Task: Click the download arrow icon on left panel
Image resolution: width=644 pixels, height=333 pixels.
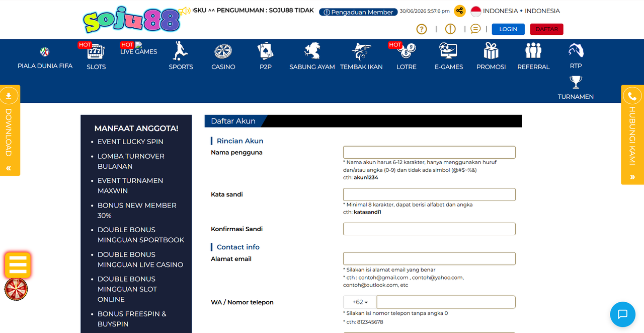Action: click(9, 95)
